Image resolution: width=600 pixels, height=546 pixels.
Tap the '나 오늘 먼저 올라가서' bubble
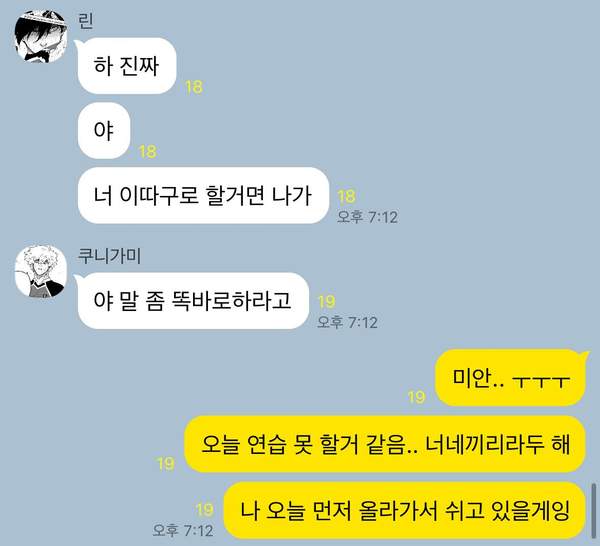click(405, 510)
